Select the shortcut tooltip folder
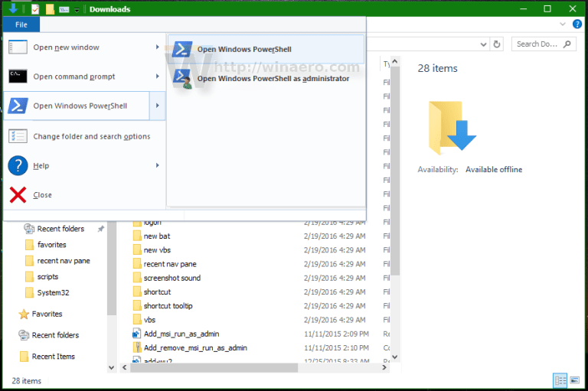Screen dimensions: 588x391 [168, 306]
